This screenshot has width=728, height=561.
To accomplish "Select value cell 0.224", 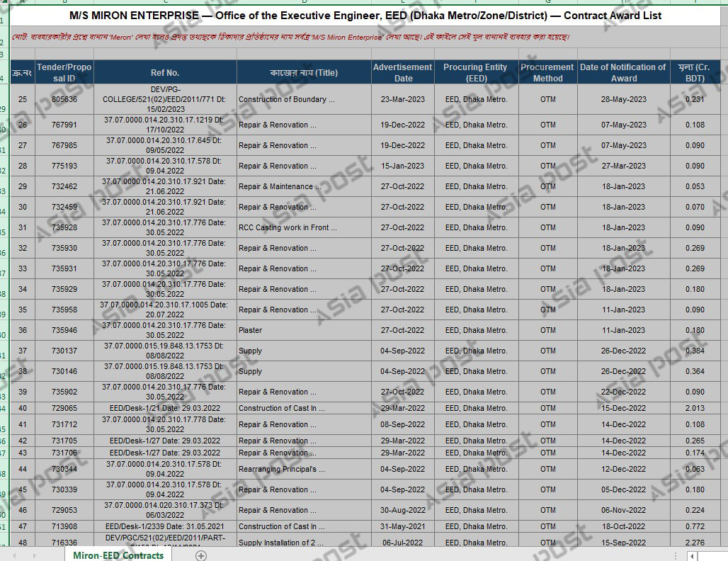I will [x=695, y=510].
